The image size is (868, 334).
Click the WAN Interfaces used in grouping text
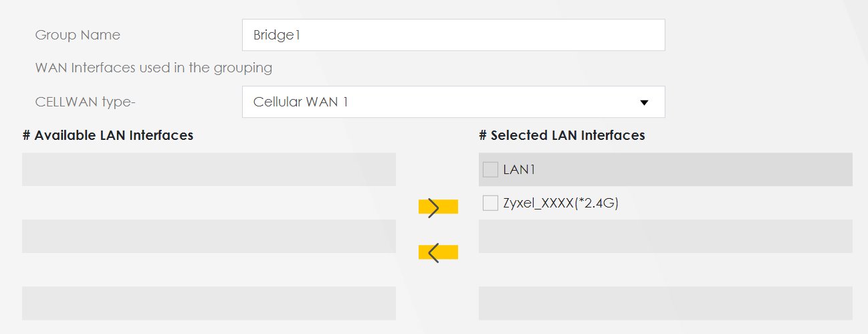coord(153,68)
